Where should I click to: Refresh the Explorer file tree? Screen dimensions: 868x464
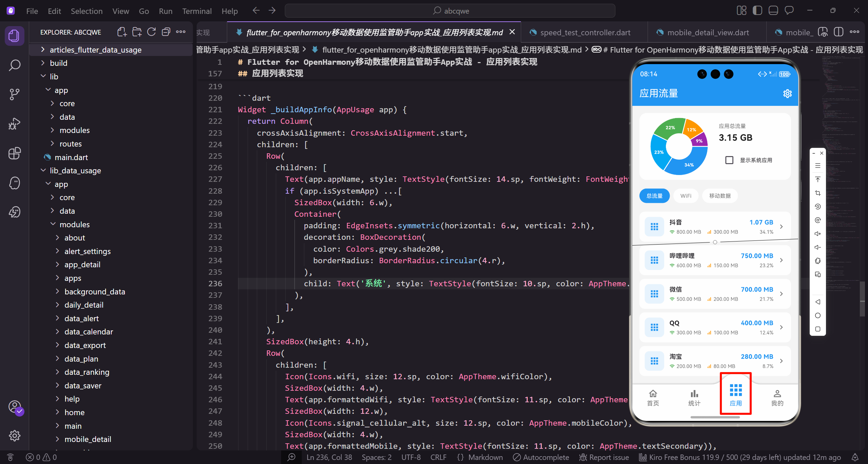pyautogui.click(x=151, y=32)
